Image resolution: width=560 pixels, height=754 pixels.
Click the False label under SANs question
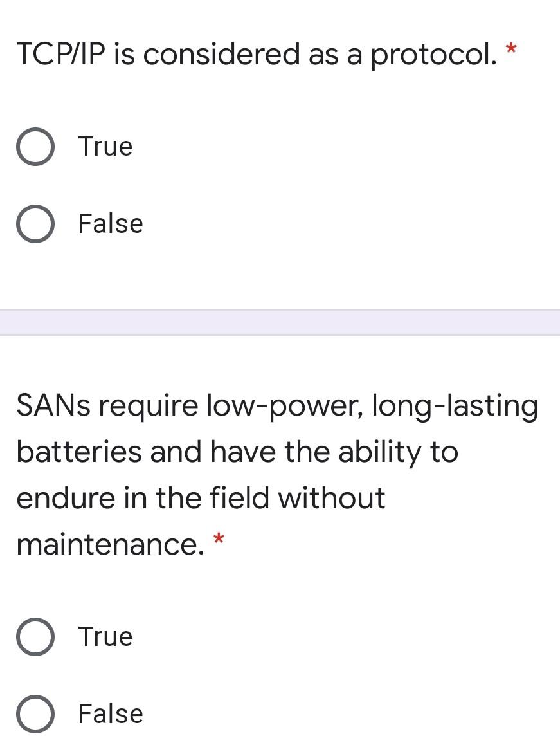[110, 713]
